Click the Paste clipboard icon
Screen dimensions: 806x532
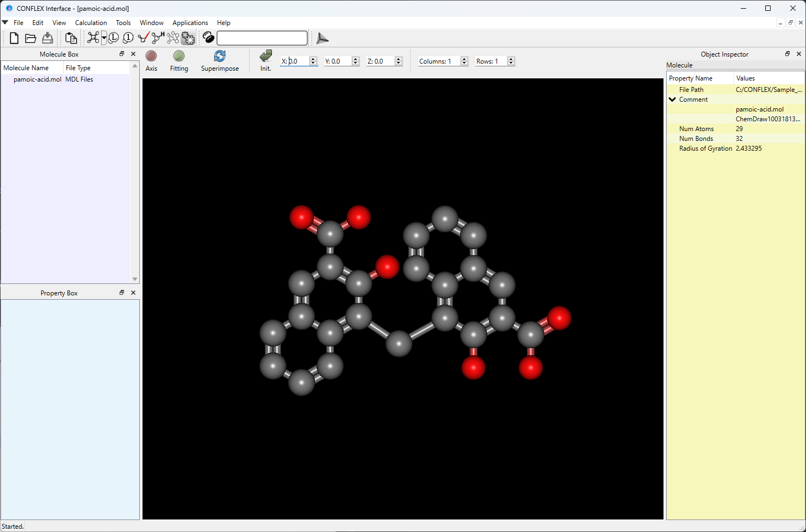71,38
